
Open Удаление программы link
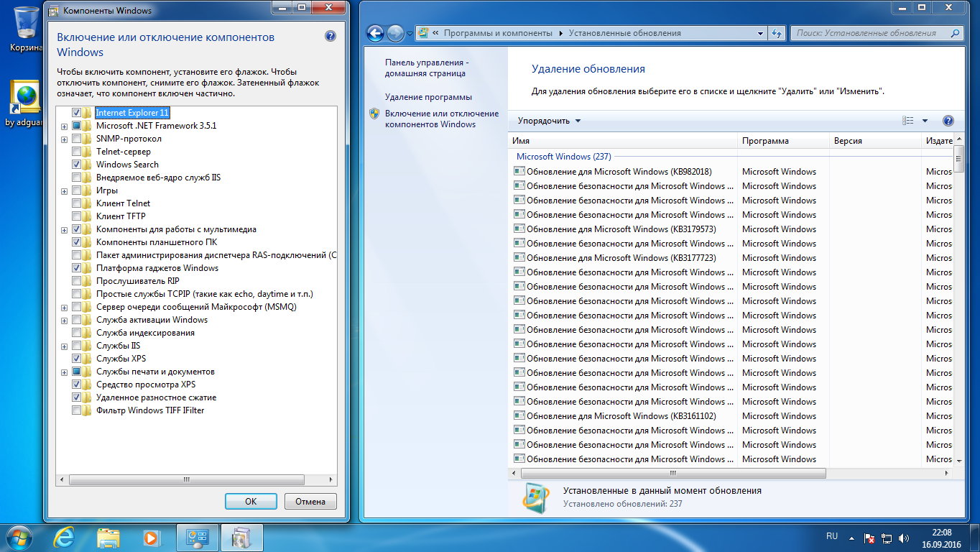(428, 97)
